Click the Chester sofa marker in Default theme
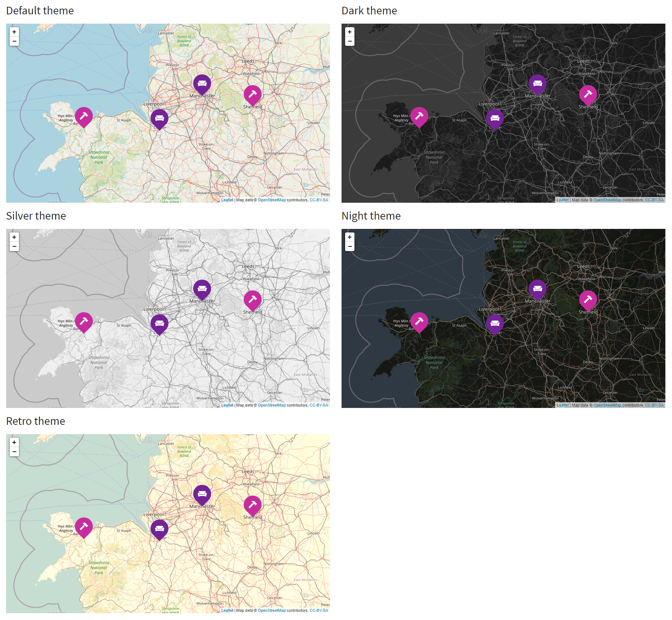This screenshot has width=672, height=620. (x=159, y=119)
